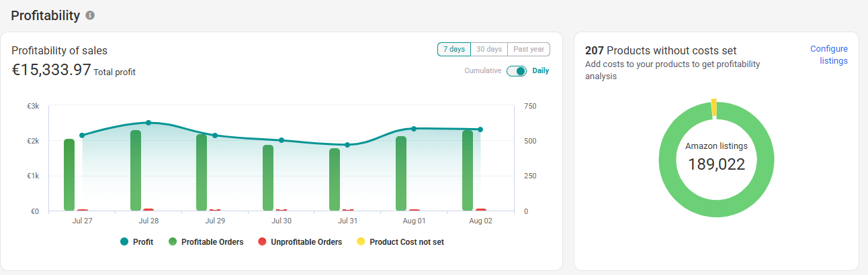Select the Cumulative view label
The image size is (868, 275).
482,71
